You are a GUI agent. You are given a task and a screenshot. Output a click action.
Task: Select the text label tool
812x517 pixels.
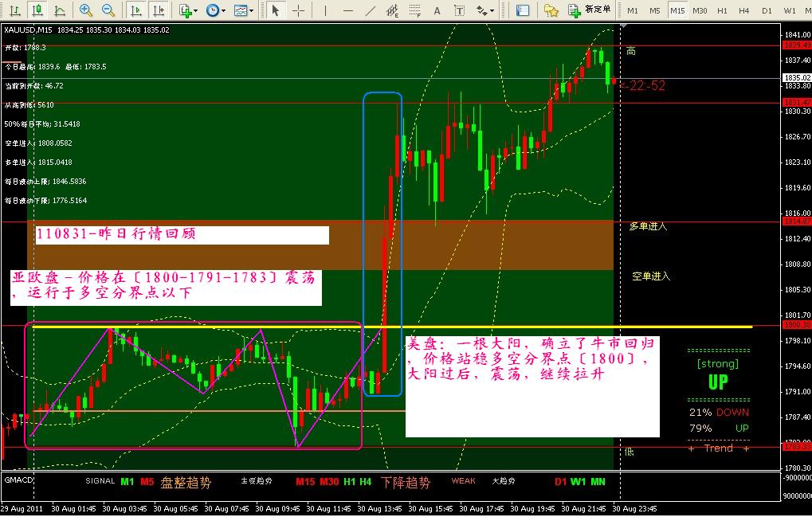click(x=460, y=10)
